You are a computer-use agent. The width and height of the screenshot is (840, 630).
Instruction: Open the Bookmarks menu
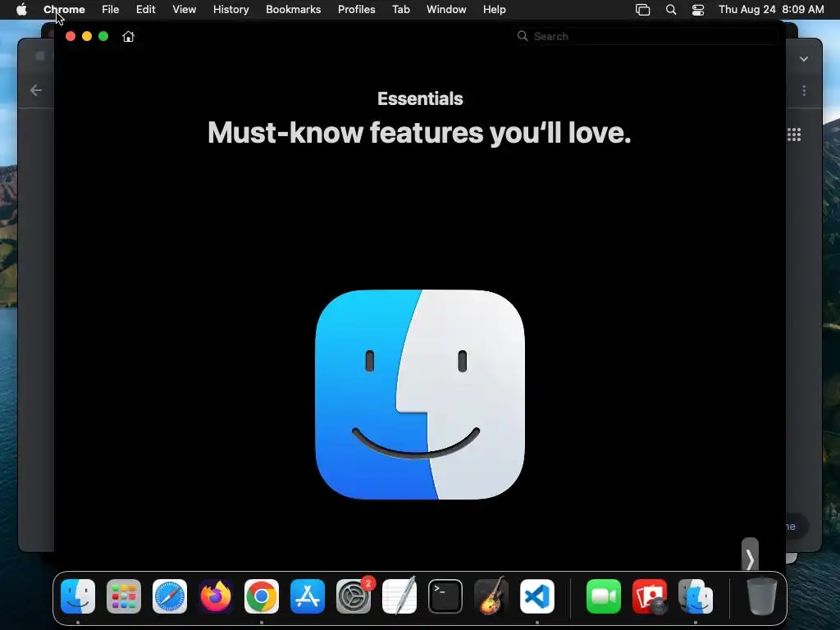click(293, 10)
